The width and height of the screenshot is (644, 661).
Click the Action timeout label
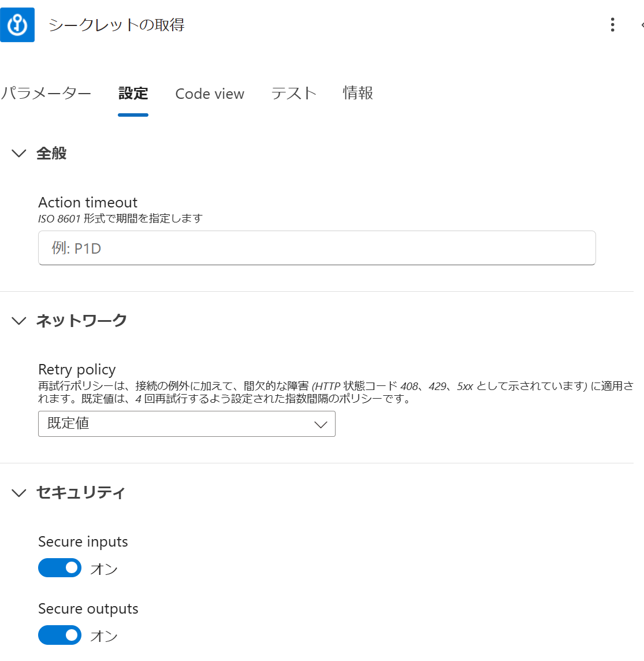(x=88, y=202)
